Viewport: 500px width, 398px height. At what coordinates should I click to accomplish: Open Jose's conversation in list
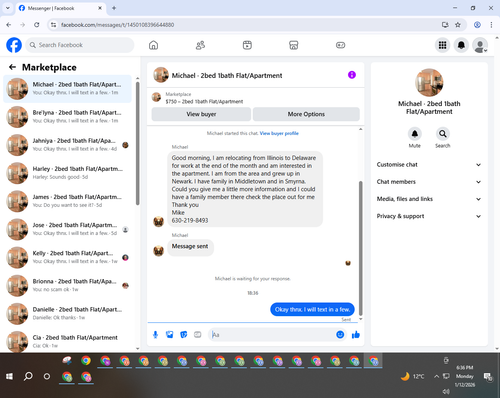coord(68,229)
